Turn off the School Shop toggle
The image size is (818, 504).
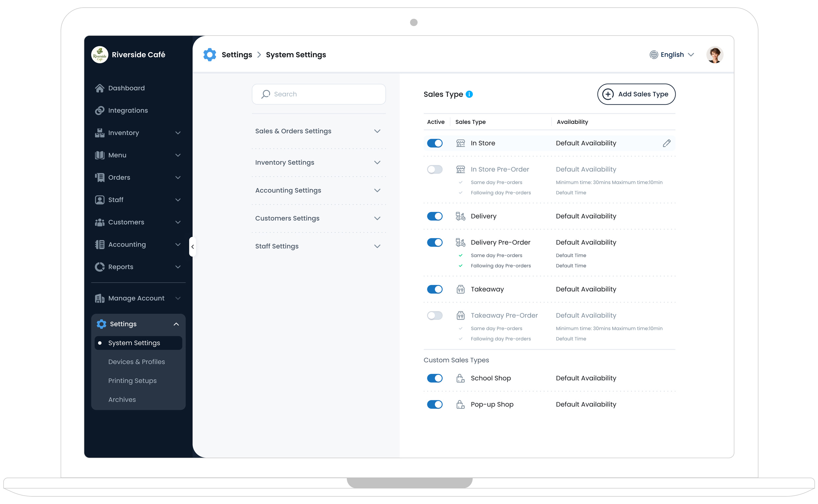pos(435,378)
